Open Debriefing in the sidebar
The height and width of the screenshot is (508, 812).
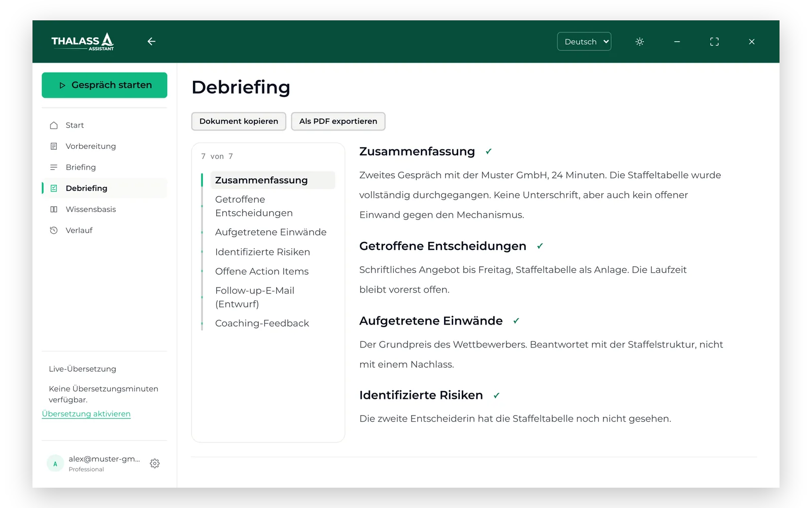[105, 188]
